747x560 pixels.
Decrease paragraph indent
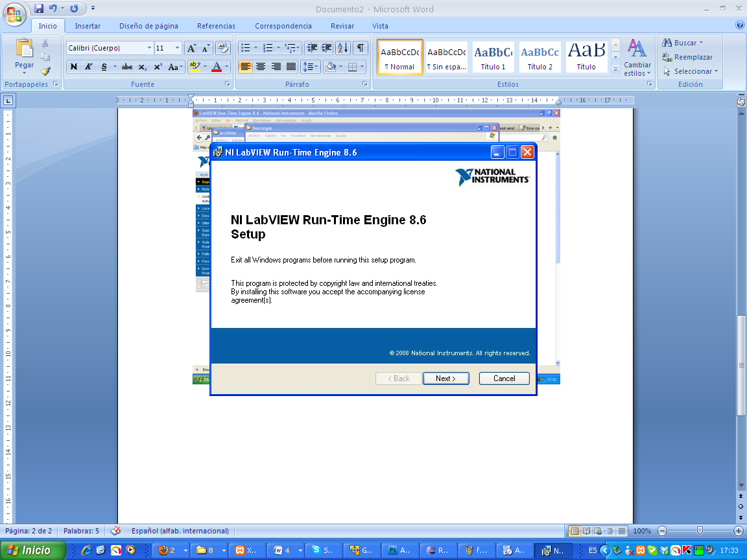point(312,47)
